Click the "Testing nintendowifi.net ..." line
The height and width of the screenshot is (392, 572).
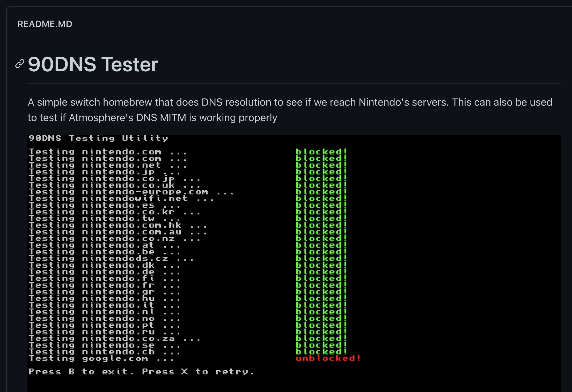[121, 199]
